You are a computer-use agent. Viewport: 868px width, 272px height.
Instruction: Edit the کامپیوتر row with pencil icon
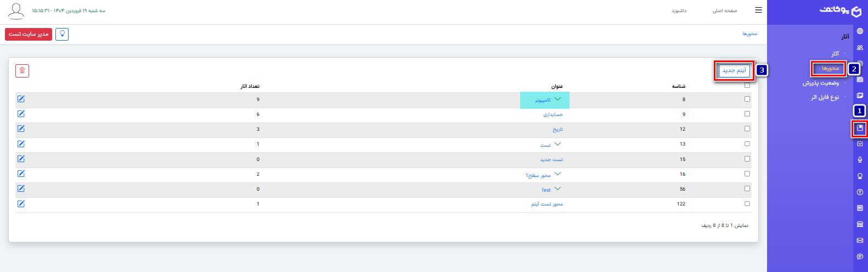click(21, 99)
